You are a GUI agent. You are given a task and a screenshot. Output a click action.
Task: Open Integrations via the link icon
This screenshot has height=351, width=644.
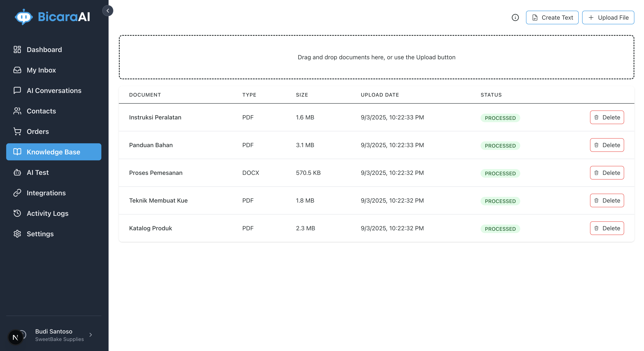pyautogui.click(x=17, y=193)
